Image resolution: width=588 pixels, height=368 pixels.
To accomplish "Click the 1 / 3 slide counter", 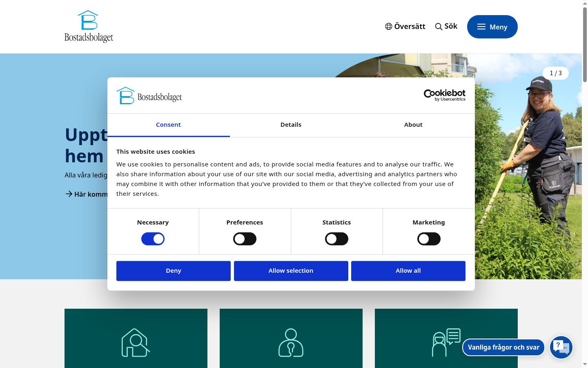I will click(x=556, y=73).
